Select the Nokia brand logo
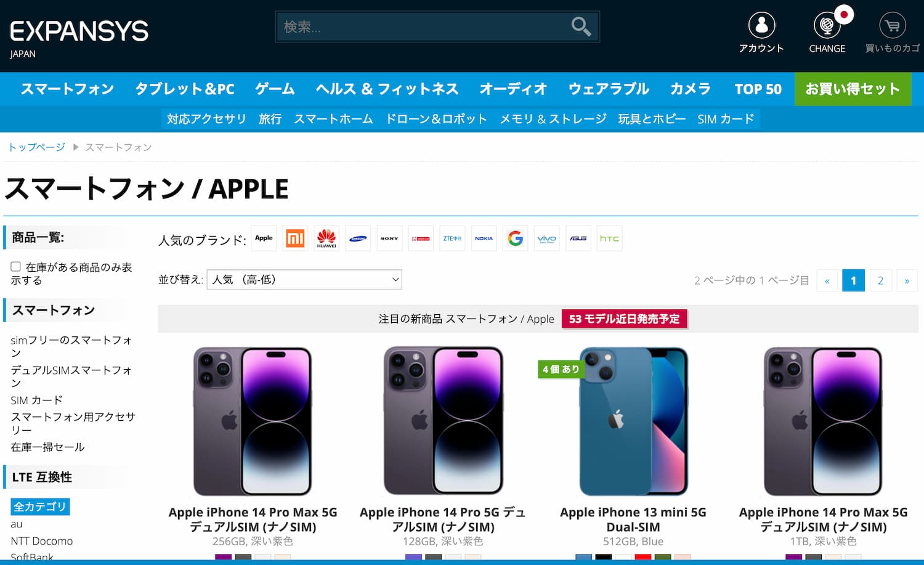The width and height of the screenshot is (924, 565). tap(484, 238)
